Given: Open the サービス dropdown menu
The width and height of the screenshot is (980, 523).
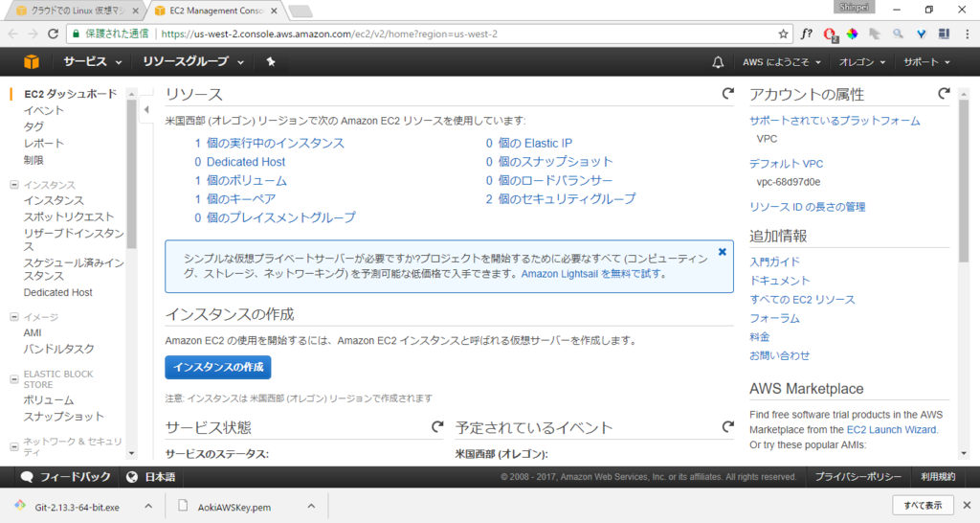Looking at the screenshot, I should point(93,61).
